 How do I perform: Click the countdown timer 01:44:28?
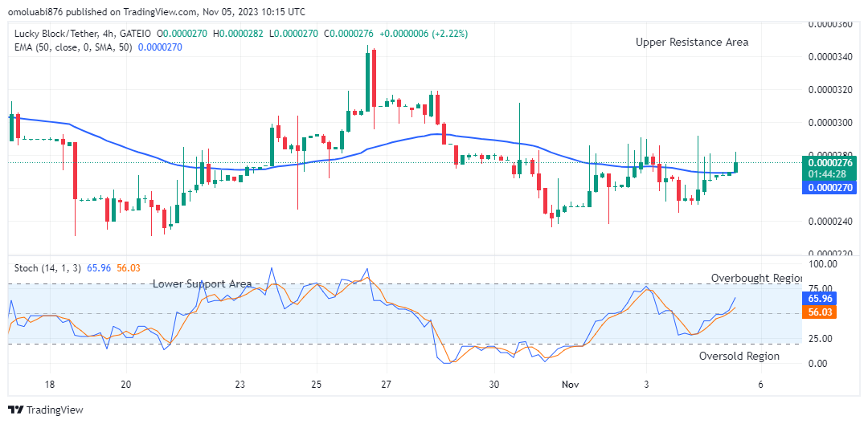click(829, 174)
